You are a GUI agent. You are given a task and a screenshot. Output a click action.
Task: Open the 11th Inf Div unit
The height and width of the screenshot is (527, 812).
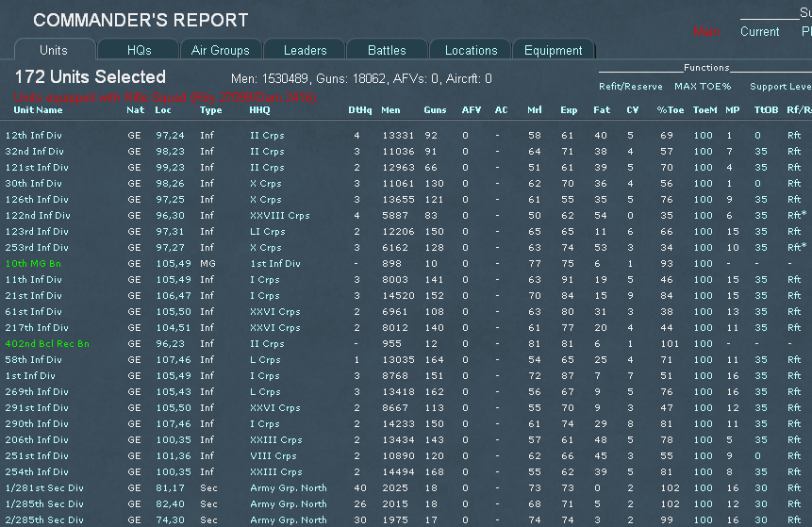pos(34,280)
